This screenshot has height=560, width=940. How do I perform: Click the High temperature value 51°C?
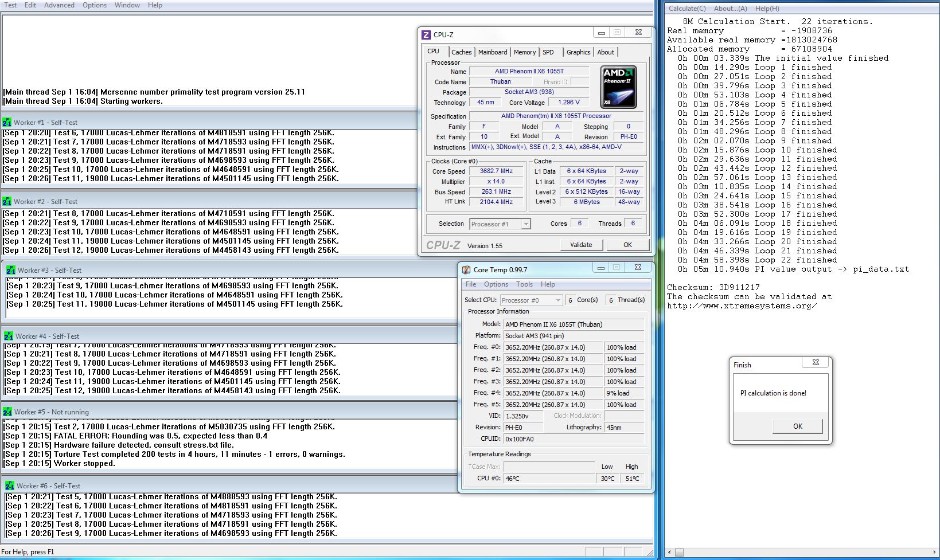click(632, 479)
